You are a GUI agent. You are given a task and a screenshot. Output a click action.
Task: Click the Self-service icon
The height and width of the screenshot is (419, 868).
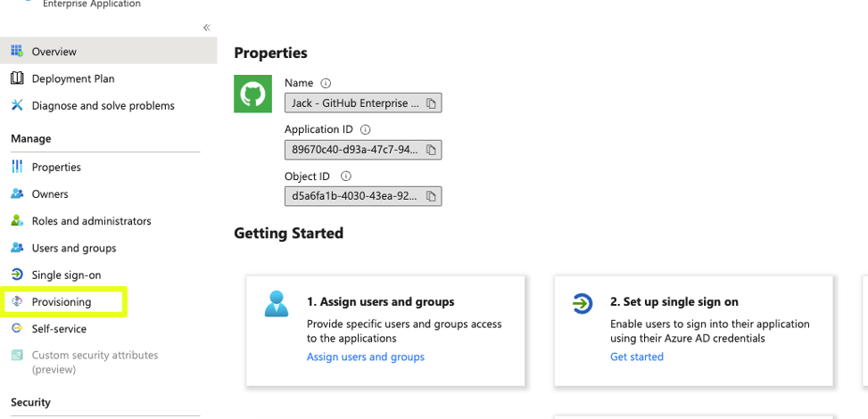[x=17, y=328]
